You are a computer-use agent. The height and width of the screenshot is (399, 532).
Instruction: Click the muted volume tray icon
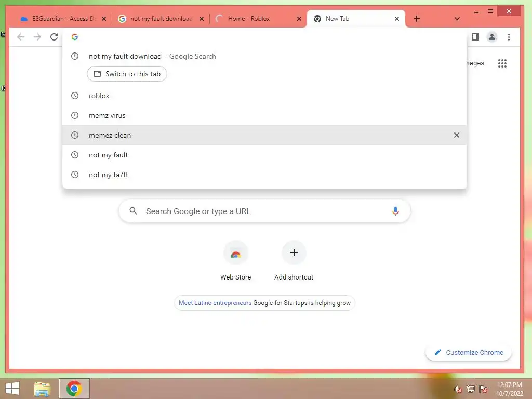pyautogui.click(x=458, y=389)
